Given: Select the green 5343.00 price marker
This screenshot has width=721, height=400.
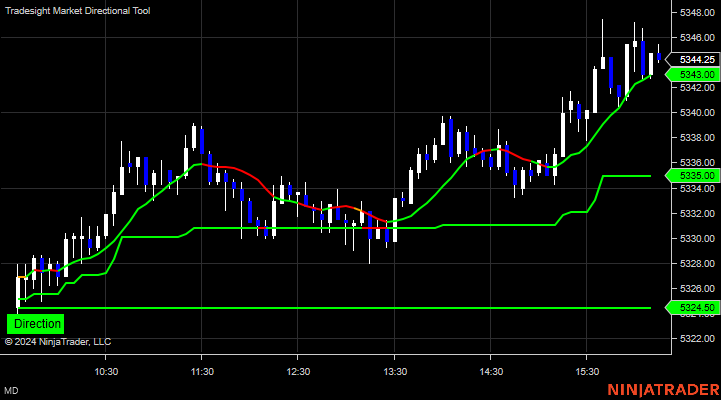Looking at the screenshot, I should [x=693, y=74].
